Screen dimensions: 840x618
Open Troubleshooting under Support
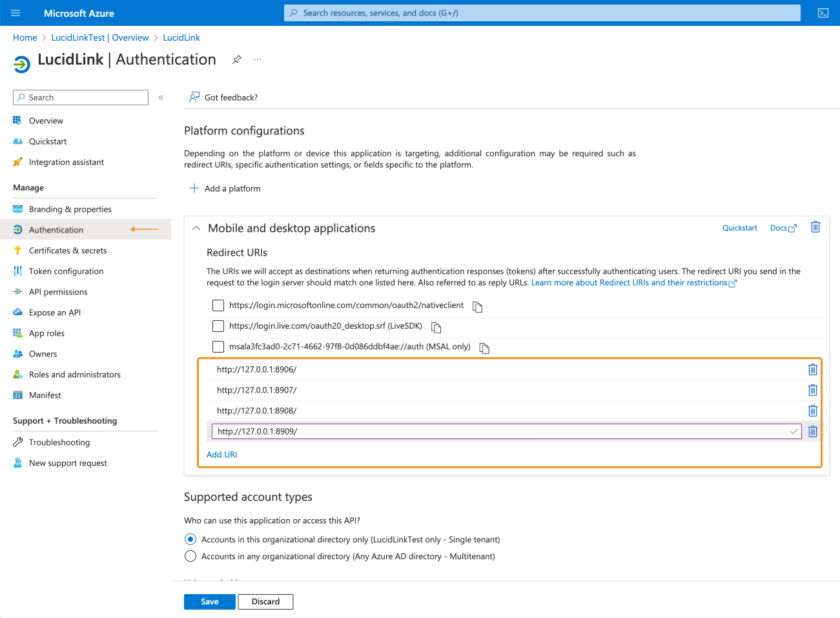pyautogui.click(x=59, y=442)
